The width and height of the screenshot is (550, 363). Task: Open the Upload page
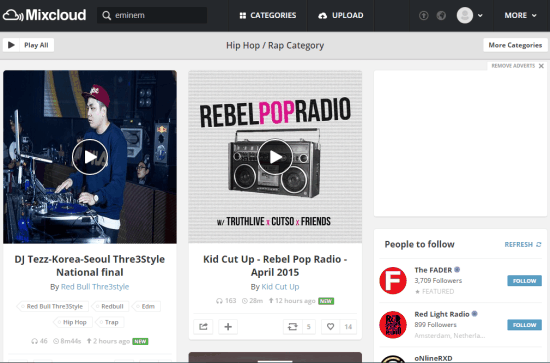tap(340, 15)
